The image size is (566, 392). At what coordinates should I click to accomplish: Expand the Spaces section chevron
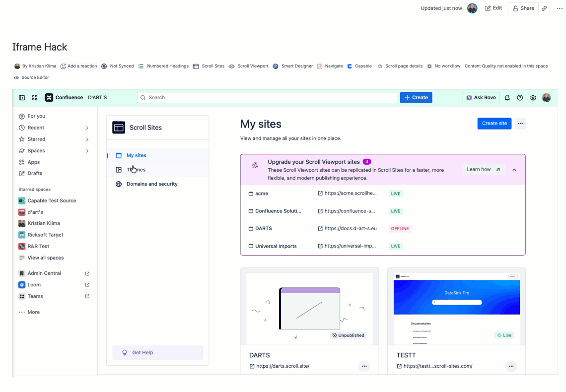(87, 151)
